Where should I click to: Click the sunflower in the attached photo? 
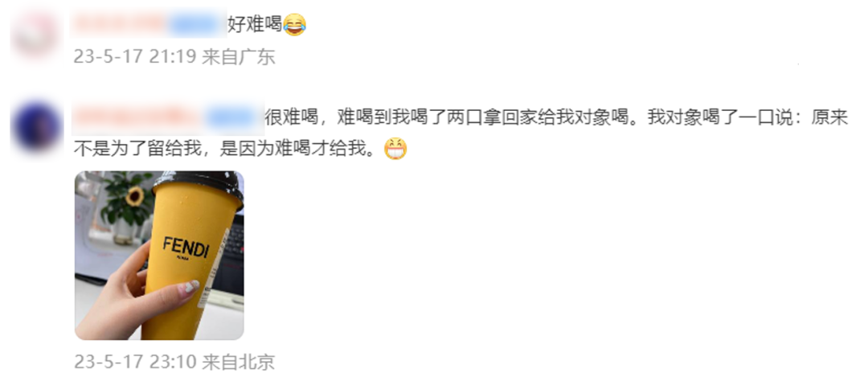tap(133, 196)
